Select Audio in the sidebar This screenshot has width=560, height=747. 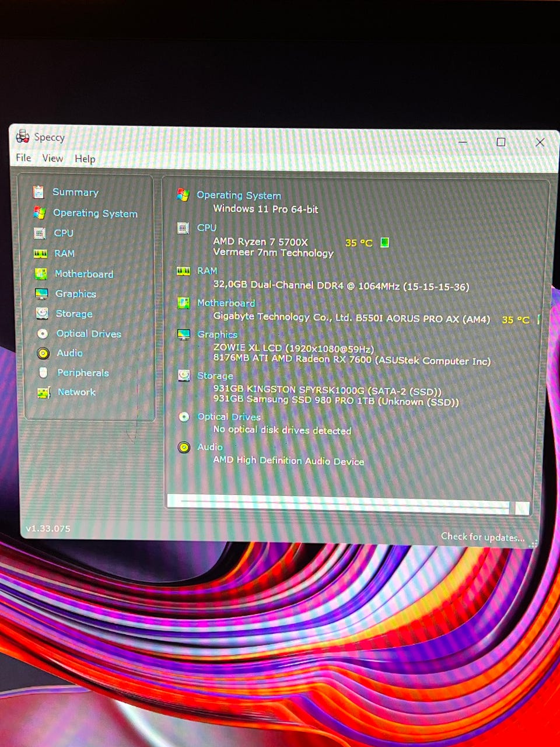coord(69,352)
